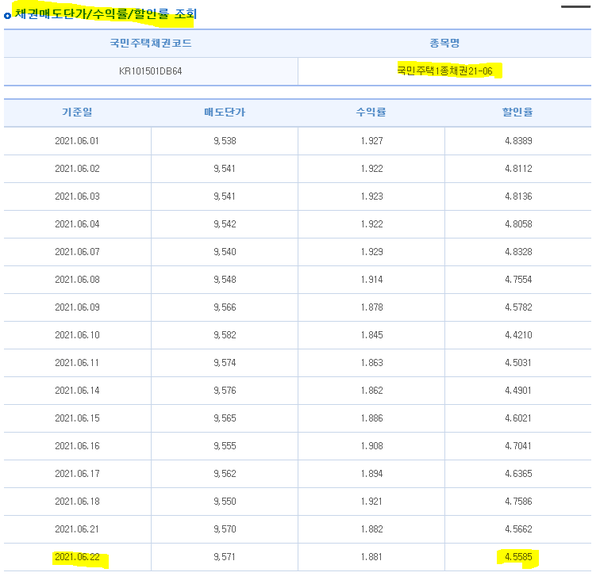Click the heading 채권매도단가/수익률/할인률 조회
Screen dimensions: 600x580
click(x=106, y=14)
